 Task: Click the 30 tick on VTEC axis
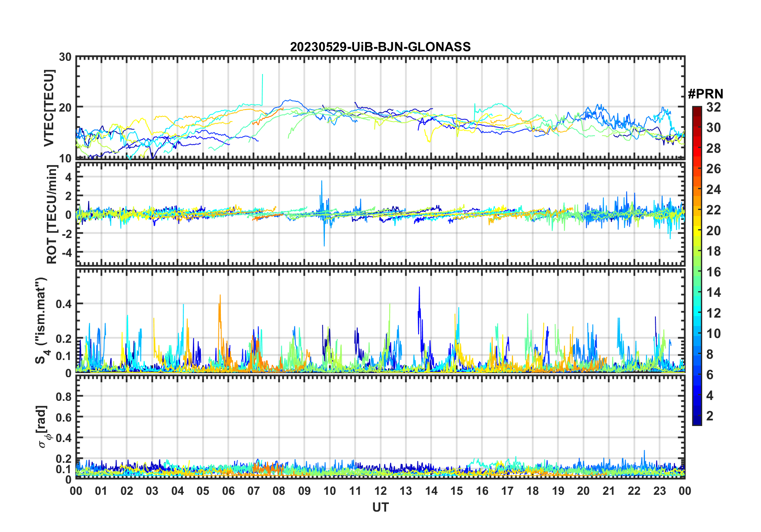click(65, 57)
